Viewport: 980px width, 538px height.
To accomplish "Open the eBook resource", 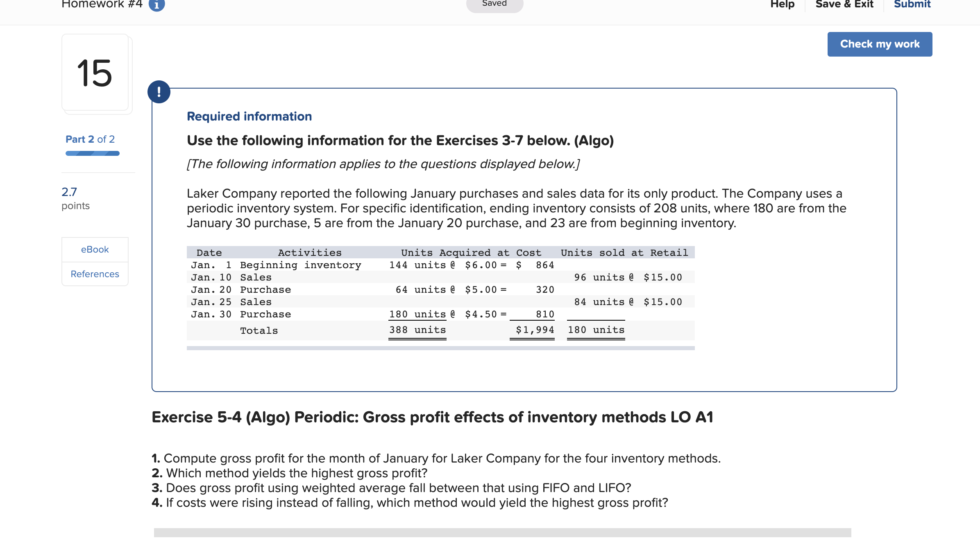I will [95, 249].
